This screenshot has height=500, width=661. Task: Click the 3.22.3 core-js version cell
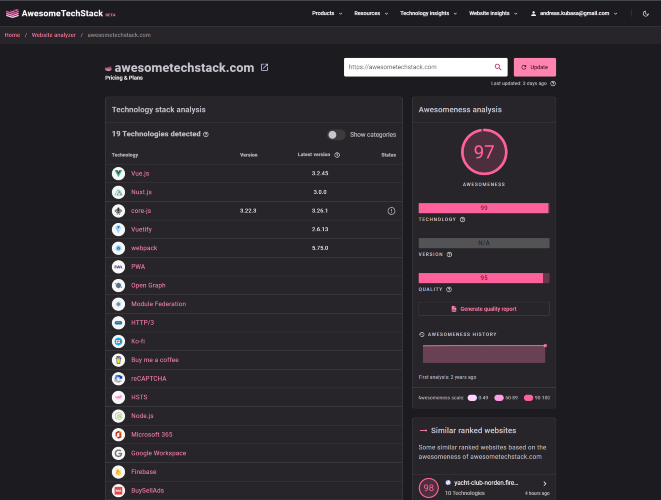coord(248,211)
